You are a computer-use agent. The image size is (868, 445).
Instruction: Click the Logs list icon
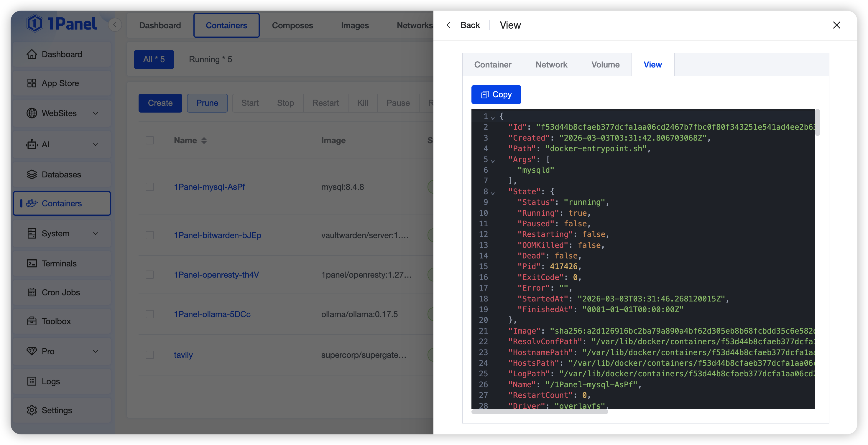[x=32, y=381]
